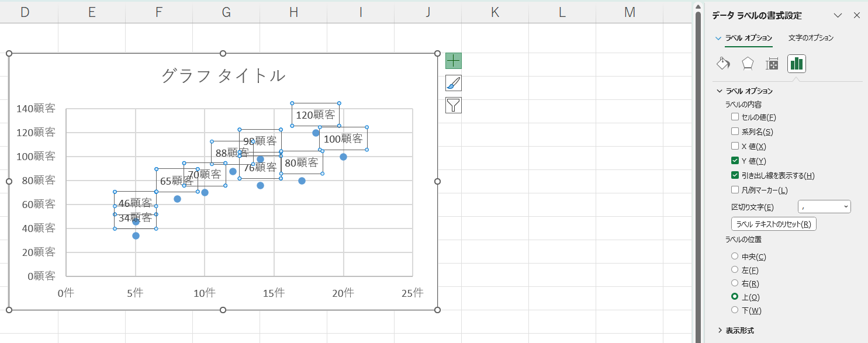Open the Chart Filters funnel icon

[x=454, y=105]
